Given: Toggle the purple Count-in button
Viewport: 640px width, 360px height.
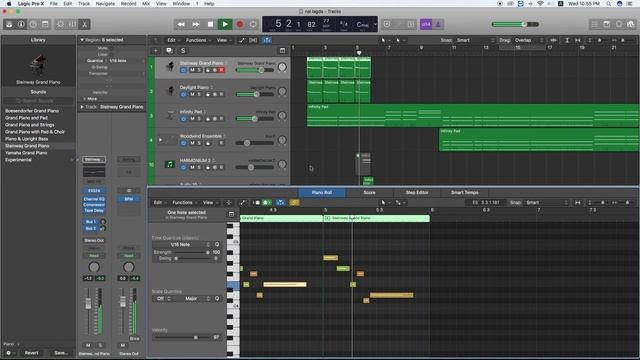Looking at the screenshot, I should tap(426, 24).
